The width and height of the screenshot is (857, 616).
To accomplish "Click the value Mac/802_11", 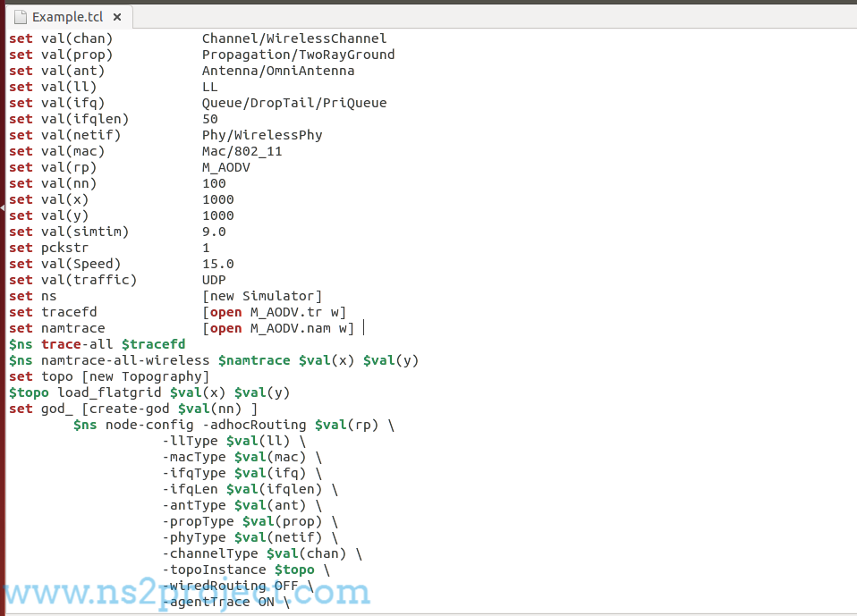I will (x=242, y=151).
